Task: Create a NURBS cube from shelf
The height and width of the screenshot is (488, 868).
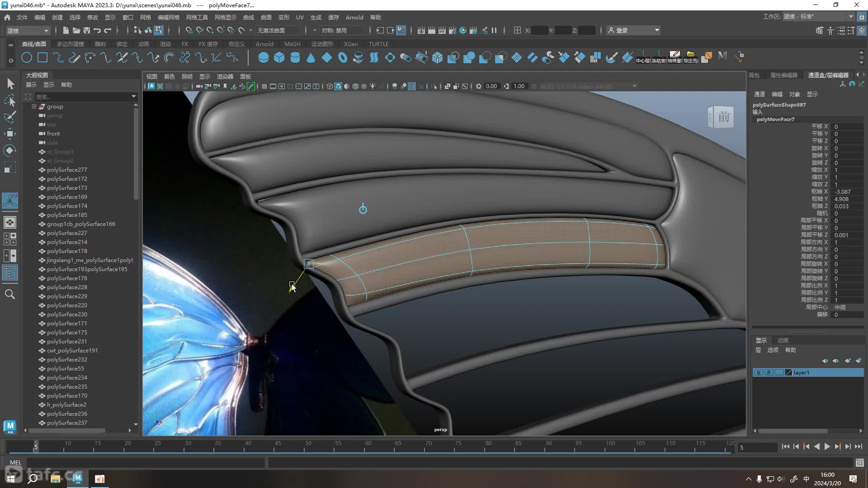Action: click(279, 57)
